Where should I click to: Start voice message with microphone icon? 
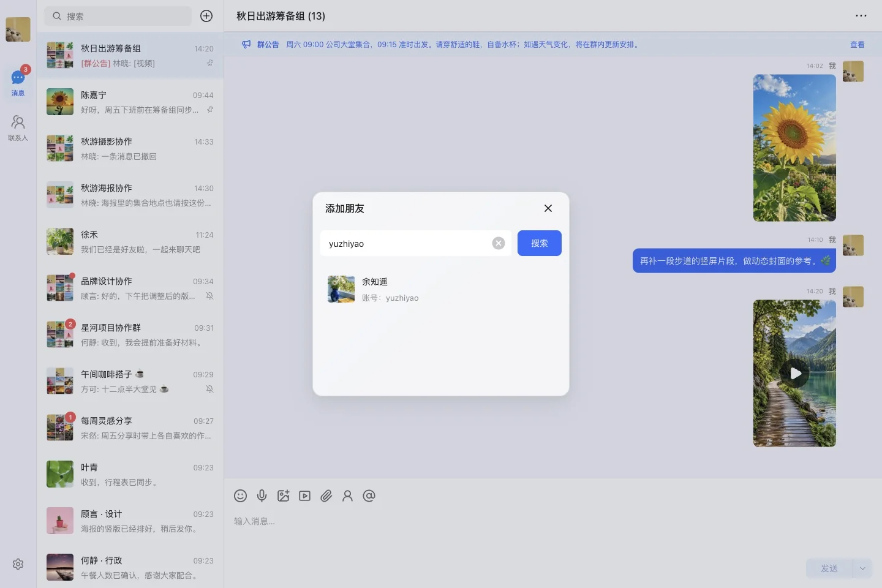pos(262,496)
